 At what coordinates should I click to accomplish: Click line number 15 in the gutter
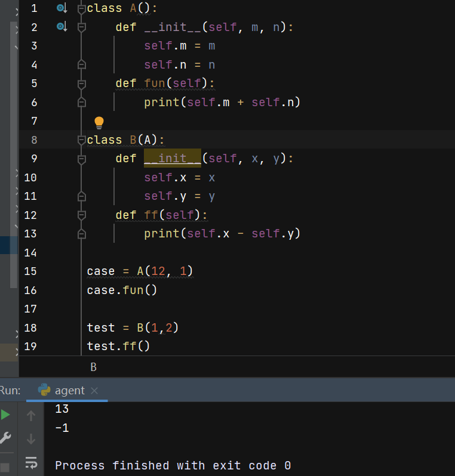point(30,271)
